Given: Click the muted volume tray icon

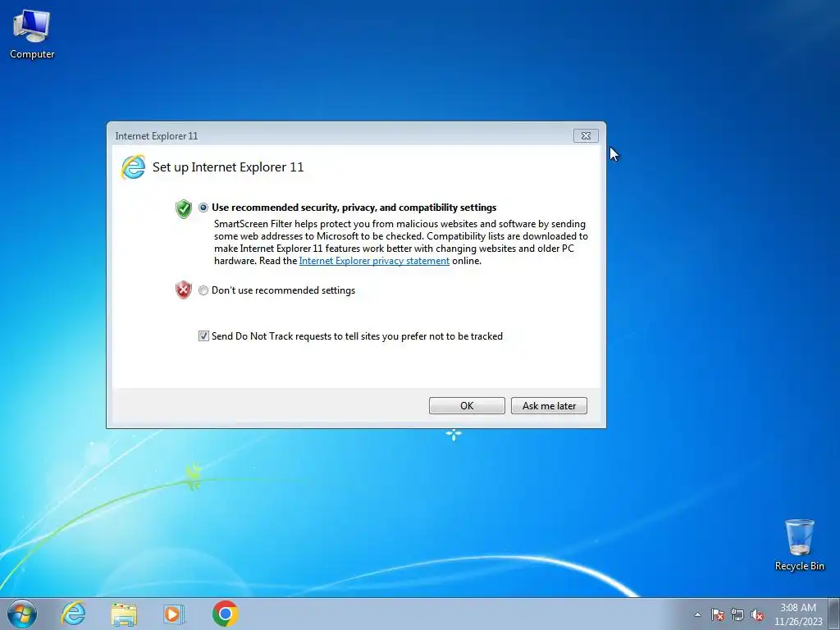Looking at the screenshot, I should click(757, 614).
